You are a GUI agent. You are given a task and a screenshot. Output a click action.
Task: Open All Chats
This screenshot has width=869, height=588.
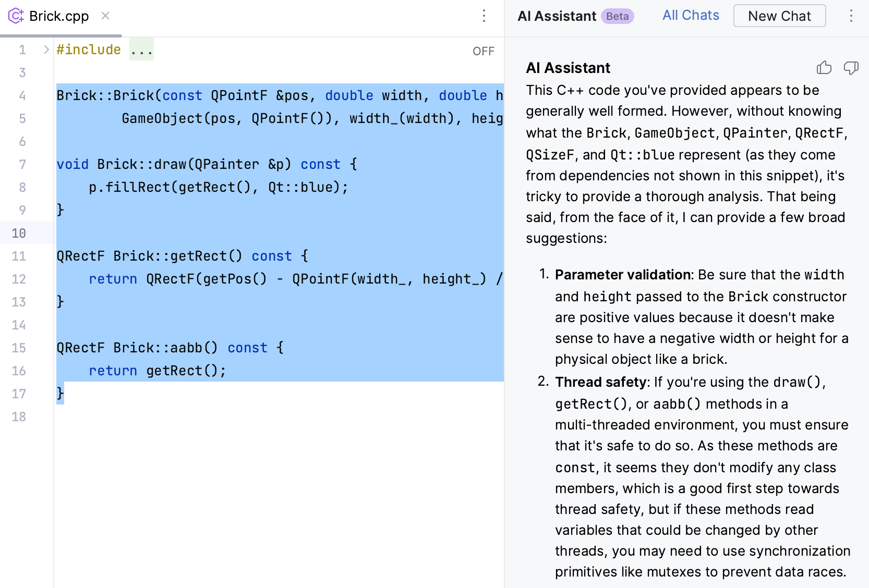point(690,15)
